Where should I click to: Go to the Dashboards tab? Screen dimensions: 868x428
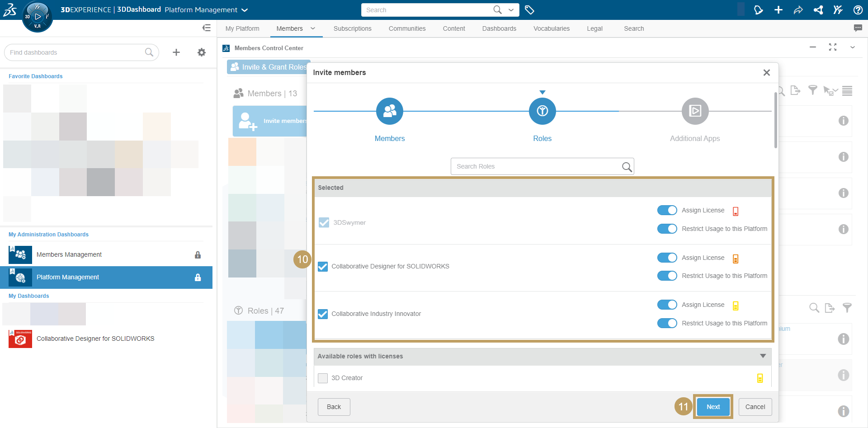pos(499,28)
